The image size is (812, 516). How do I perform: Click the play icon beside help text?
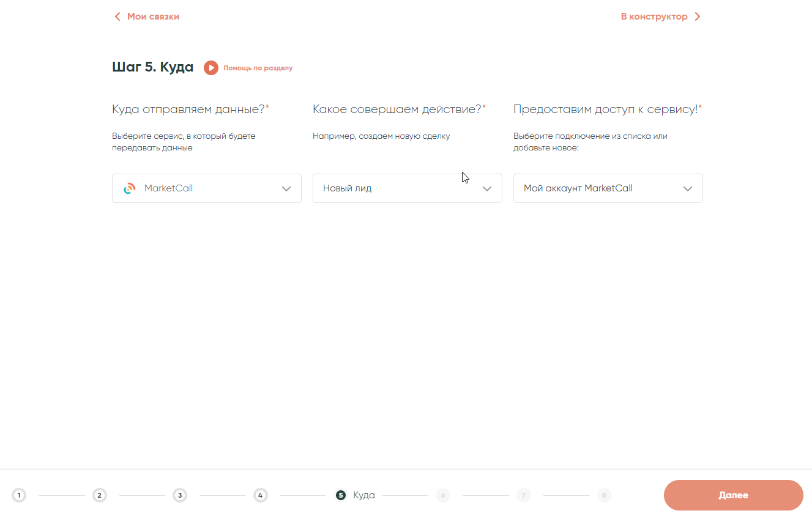[x=210, y=68]
